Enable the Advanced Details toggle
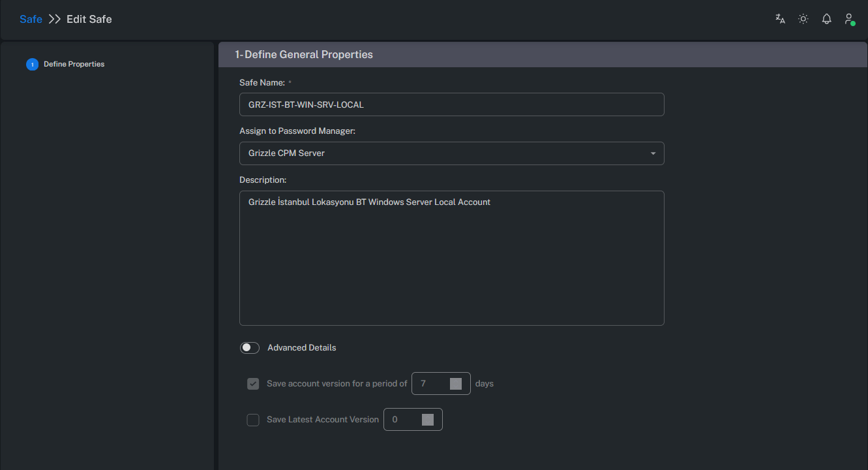868x470 pixels. [x=250, y=348]
